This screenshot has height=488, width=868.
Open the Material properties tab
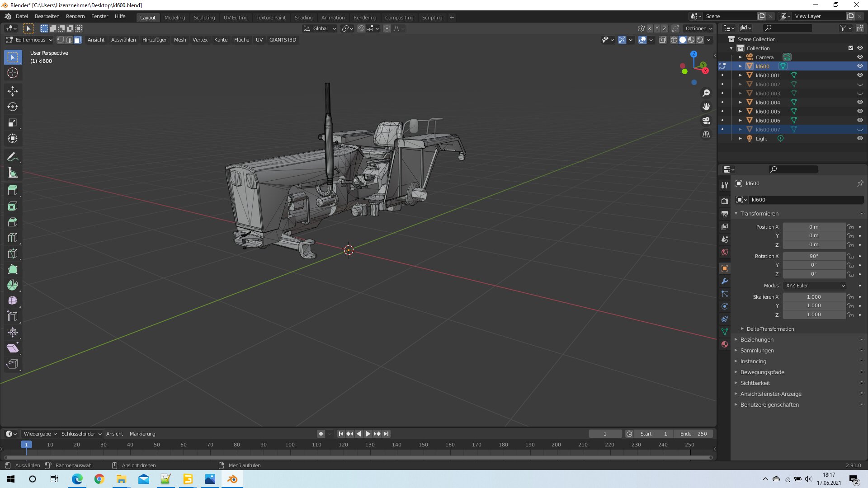click(725, 344)
